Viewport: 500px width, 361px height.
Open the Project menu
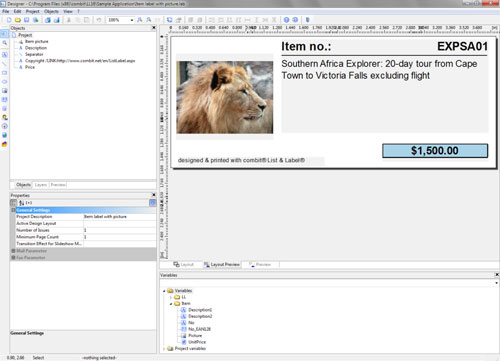tap(33, 11)
